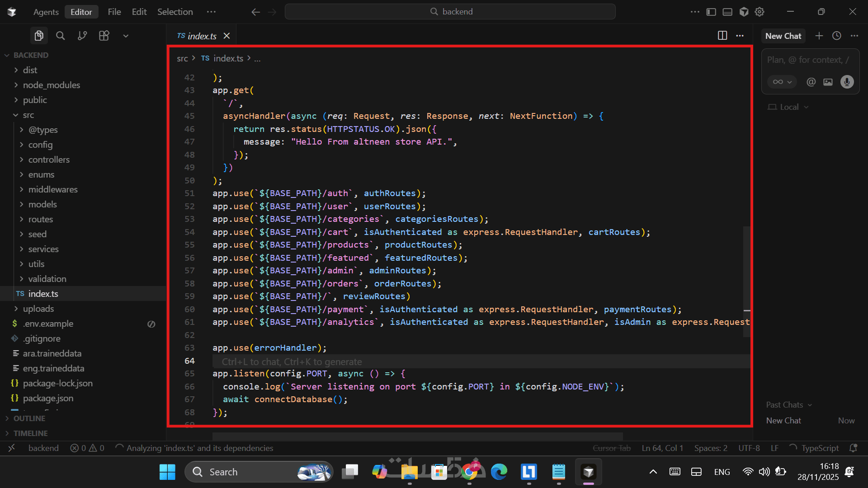Attach image in chat input
Screen dimensions: 868x488
point(828,82)
